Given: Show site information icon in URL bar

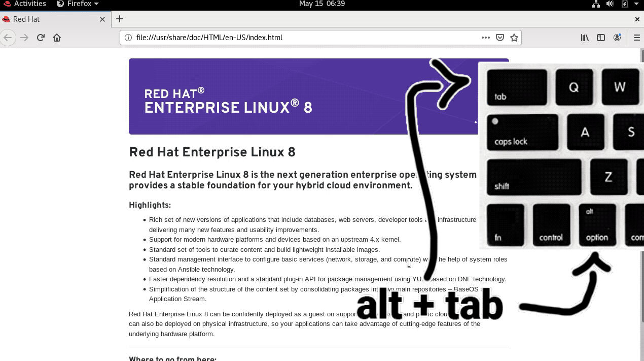Looking at the screenshot, I should pyautogui.click(x=128, y=38).
